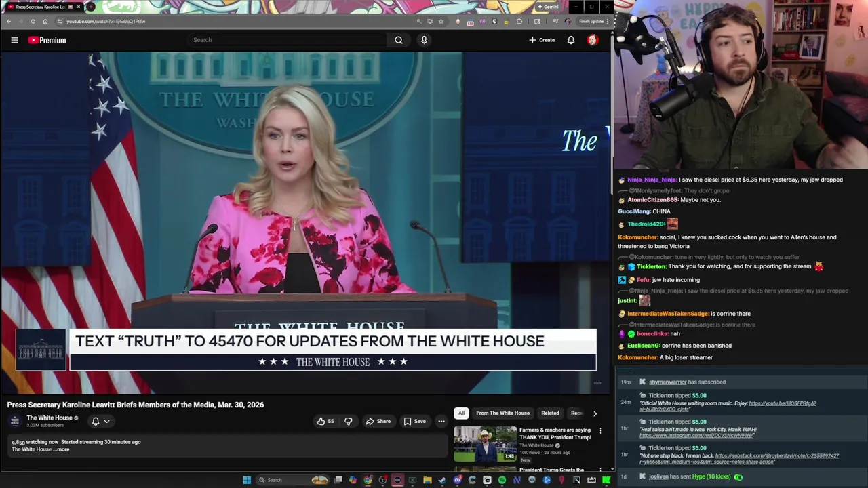Viewport: 868px width, 488px height.
Task: Like the video with thumbs up
Action: (325, 421)
